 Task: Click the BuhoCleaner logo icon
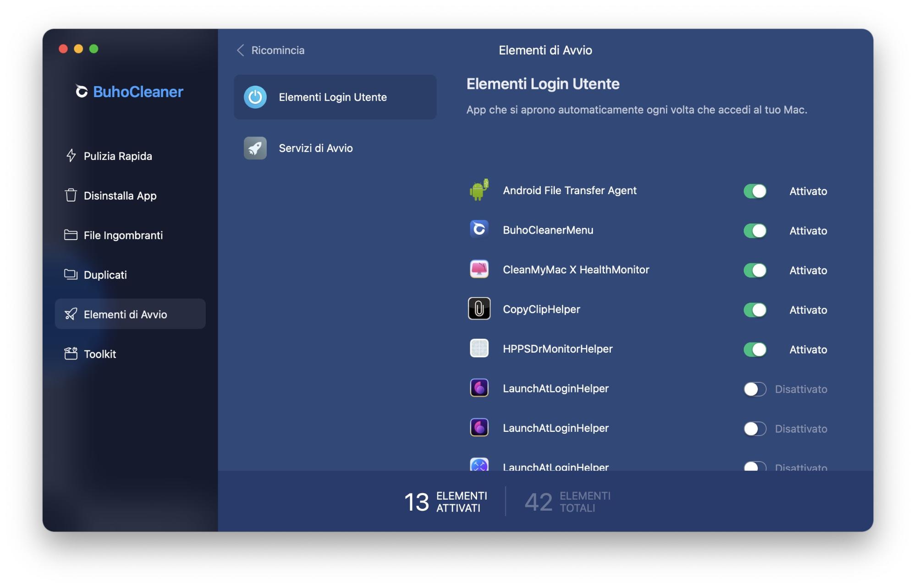(x=82, y=92)
